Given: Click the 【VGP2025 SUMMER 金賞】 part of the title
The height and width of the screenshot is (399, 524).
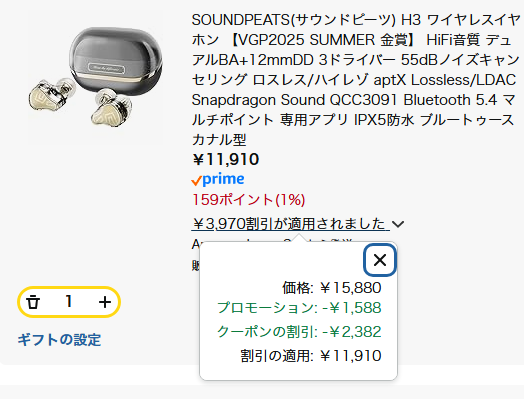Looking at the screenshot, I should pos(322,40).
